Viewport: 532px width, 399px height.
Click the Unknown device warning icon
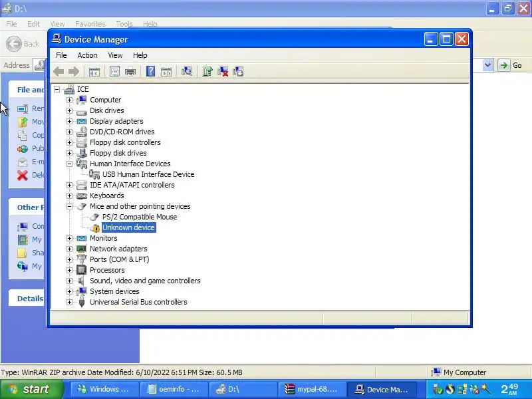tap(95, 228)
